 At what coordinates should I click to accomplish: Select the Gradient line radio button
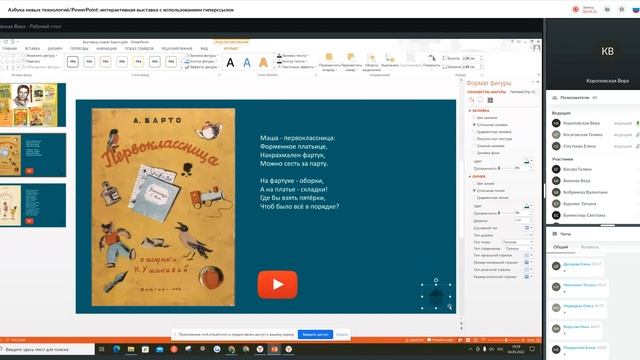[474, 197]
